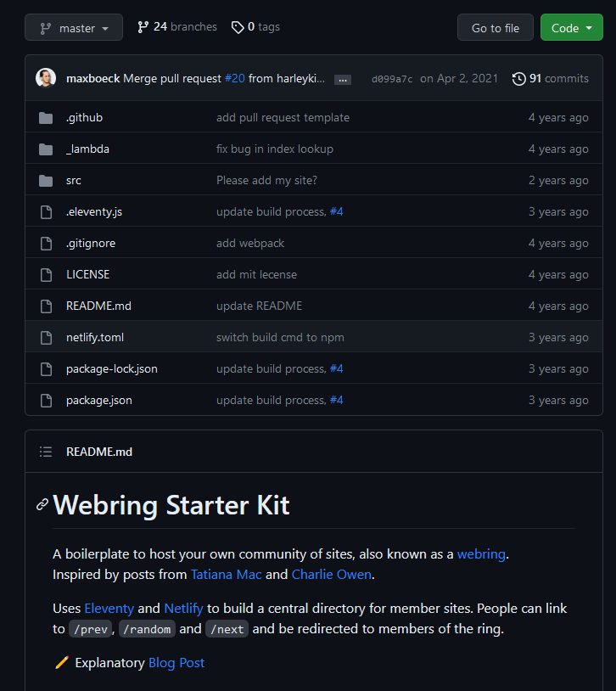Click the src folder icon

(46, 181)
